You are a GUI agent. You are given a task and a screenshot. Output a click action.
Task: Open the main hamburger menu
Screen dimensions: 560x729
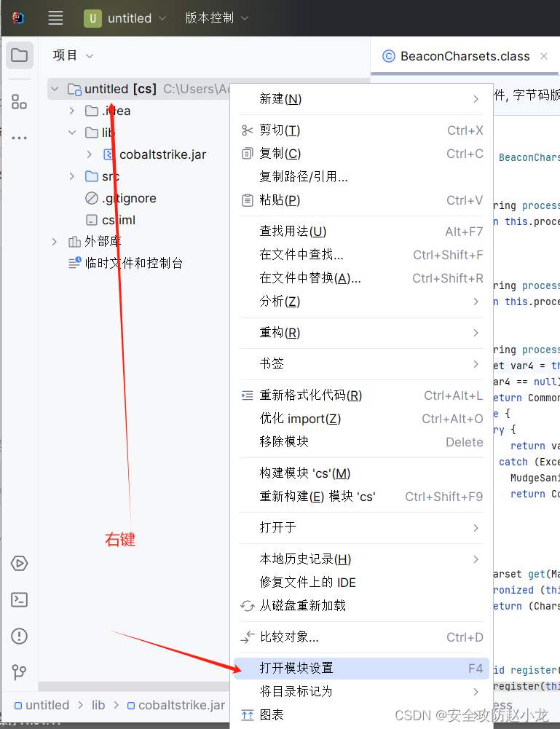coord(56,18)
